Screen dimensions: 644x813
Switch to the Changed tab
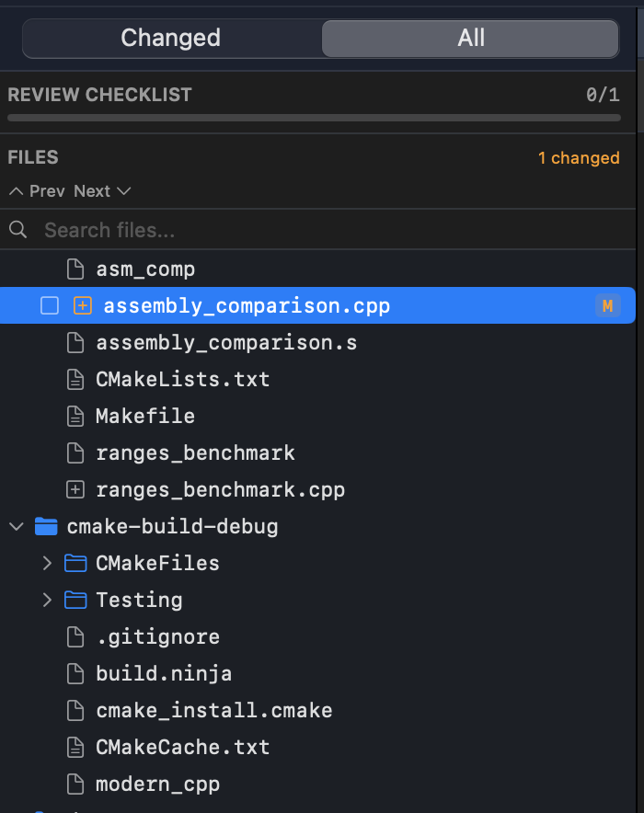[170, 38]
